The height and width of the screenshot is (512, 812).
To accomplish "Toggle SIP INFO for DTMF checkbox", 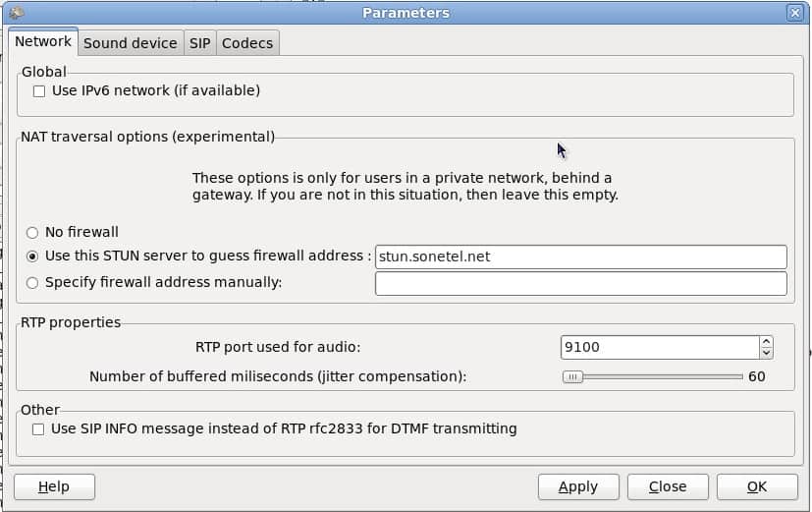I will [x=38, y=429].
